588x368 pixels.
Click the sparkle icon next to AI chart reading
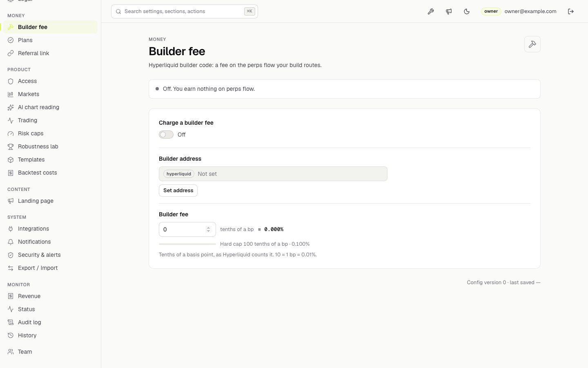(11, 107)
